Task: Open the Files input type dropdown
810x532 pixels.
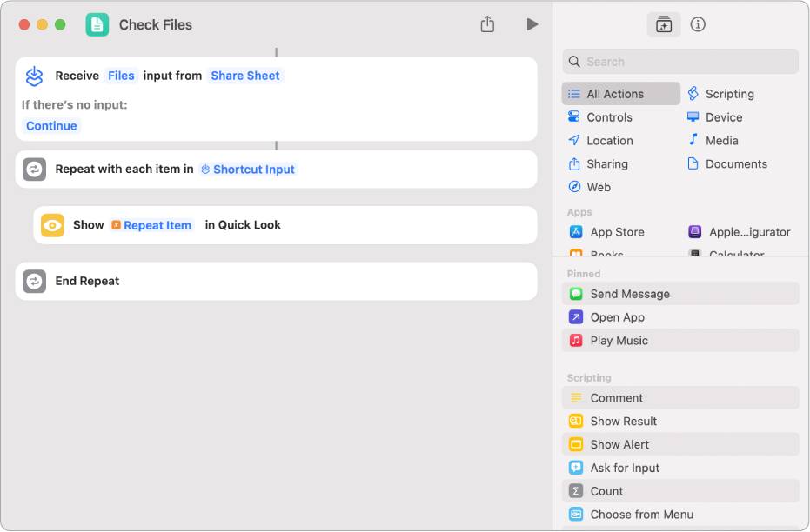Action: coord(121,76)
